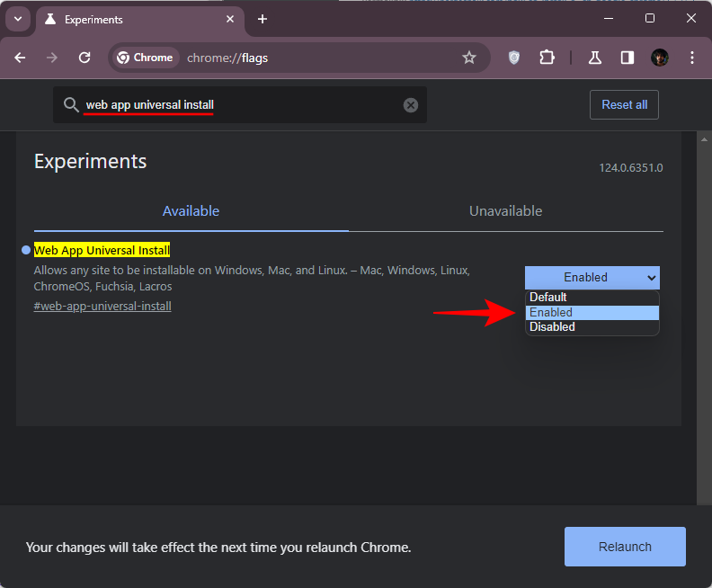Image resolution: width=712 pixels, height=588 pixels.
Task: Click the search flags magnifier icon
Action: pyautogui.click(x=71, y=105)
